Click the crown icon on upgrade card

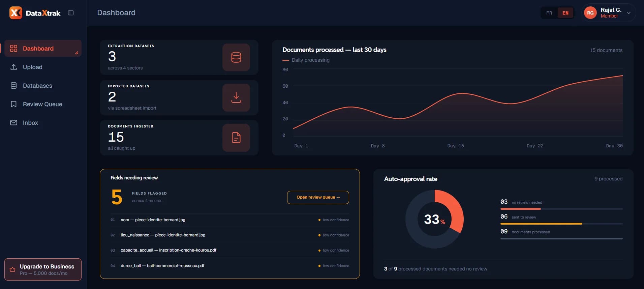[x=12, y=269]
